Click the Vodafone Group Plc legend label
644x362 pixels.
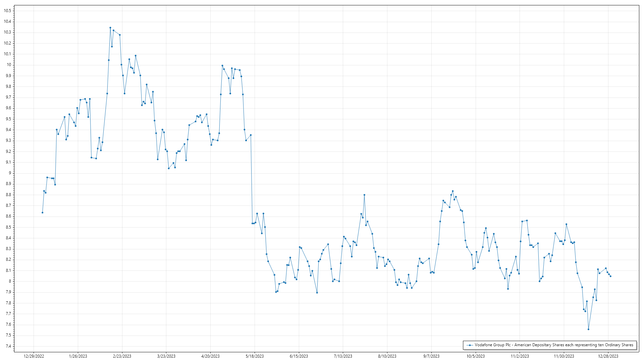point(554,345)
